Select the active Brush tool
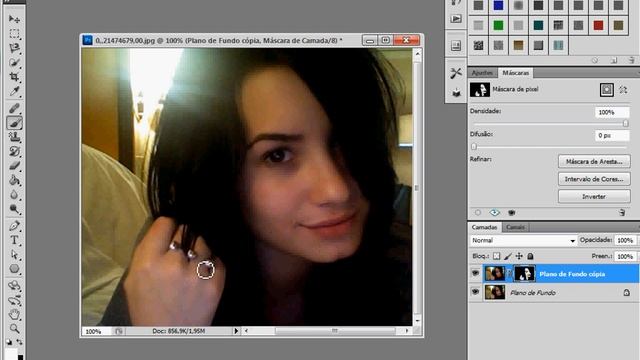The height and width of the screenshot is (360, 640). [x=14, y=123]
